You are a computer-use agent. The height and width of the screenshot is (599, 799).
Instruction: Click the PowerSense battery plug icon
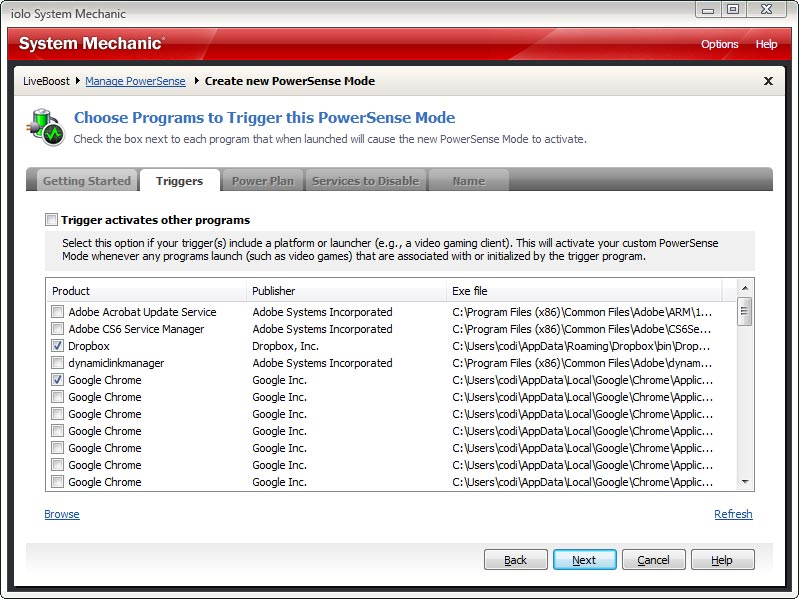click(45, 127)
